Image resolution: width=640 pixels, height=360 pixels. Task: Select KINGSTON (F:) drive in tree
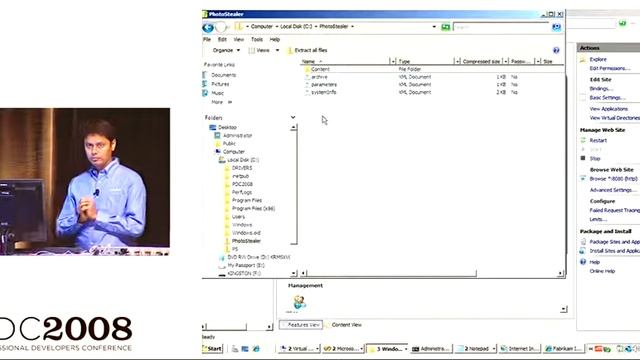click(x=244, y=273)
